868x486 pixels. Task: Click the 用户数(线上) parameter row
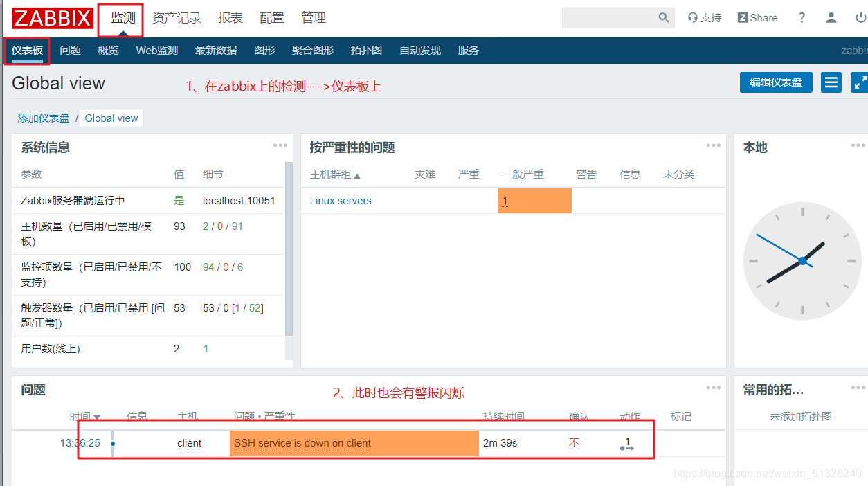click(x=149, y=349)
